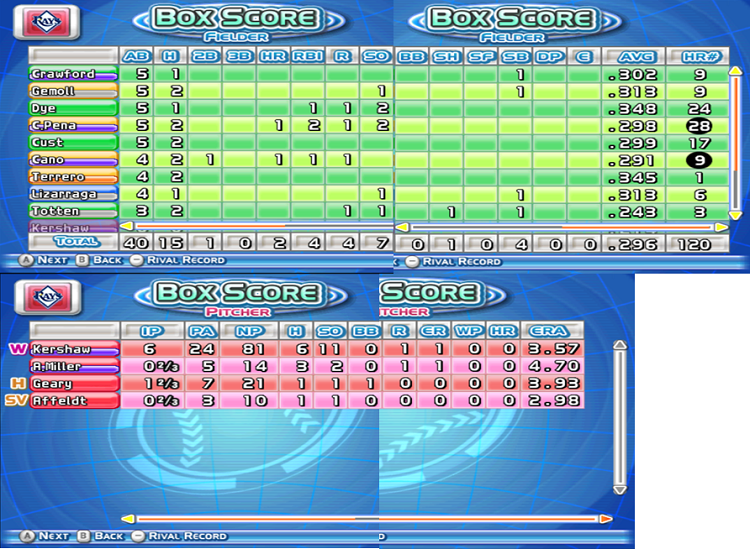This screenshot has height=549, width=750.
Task: Select the Dye player name
Action: [74, 108]
